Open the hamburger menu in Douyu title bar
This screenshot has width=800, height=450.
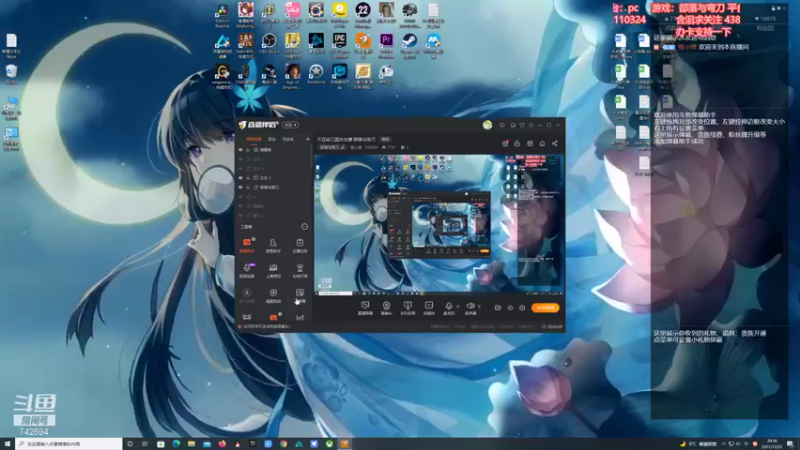coord(531,125)
